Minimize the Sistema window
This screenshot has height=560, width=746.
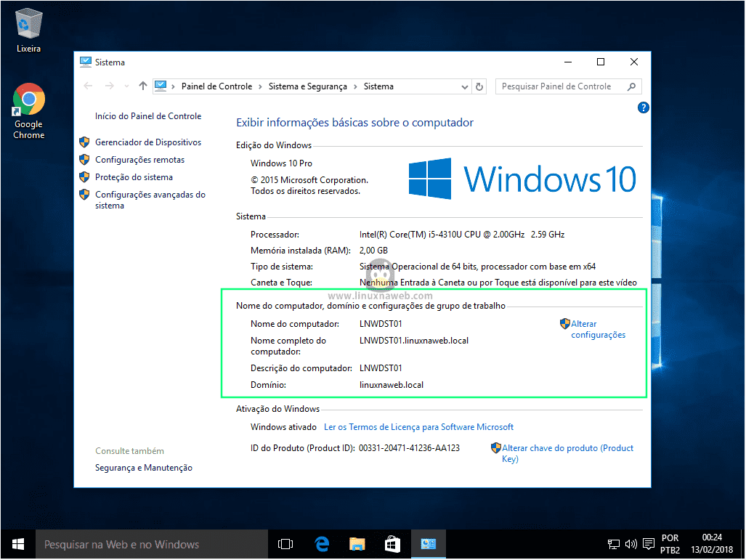pyautogui.click(x=568, y=62)
